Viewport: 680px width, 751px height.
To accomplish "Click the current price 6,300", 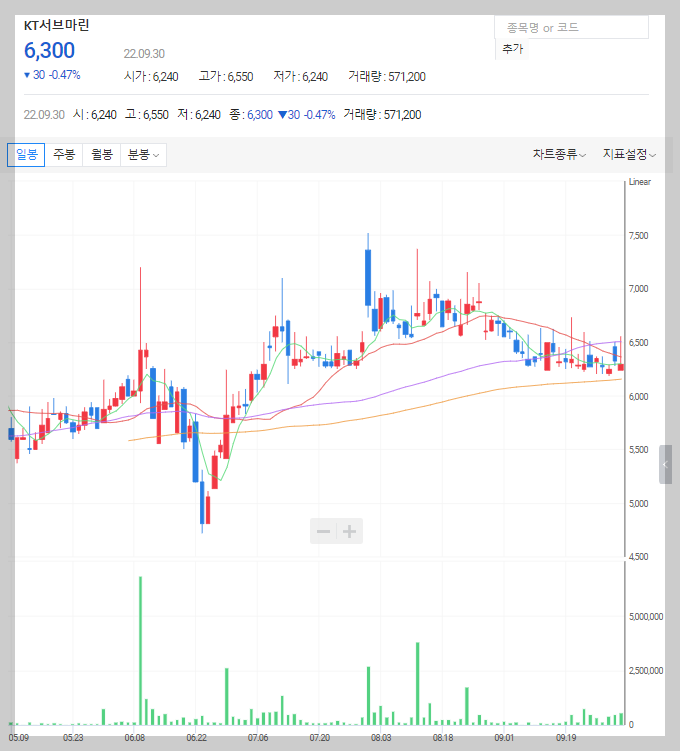I will click(49, 51).
